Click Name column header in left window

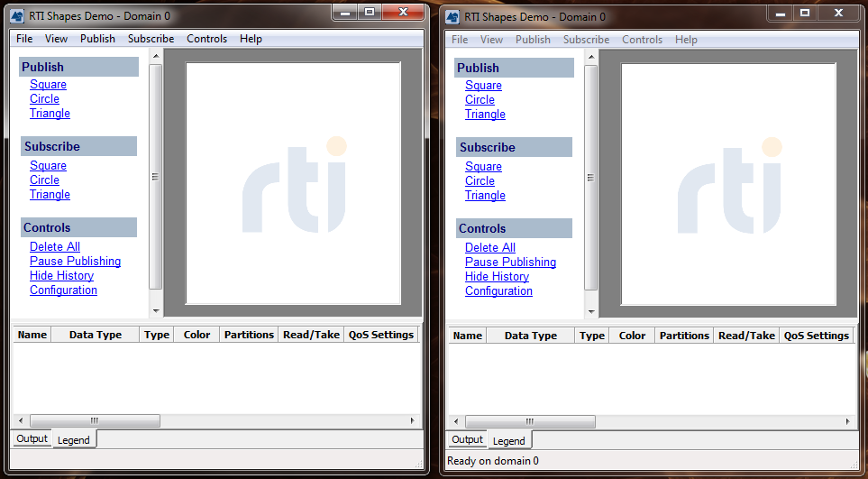pos(32,335)
